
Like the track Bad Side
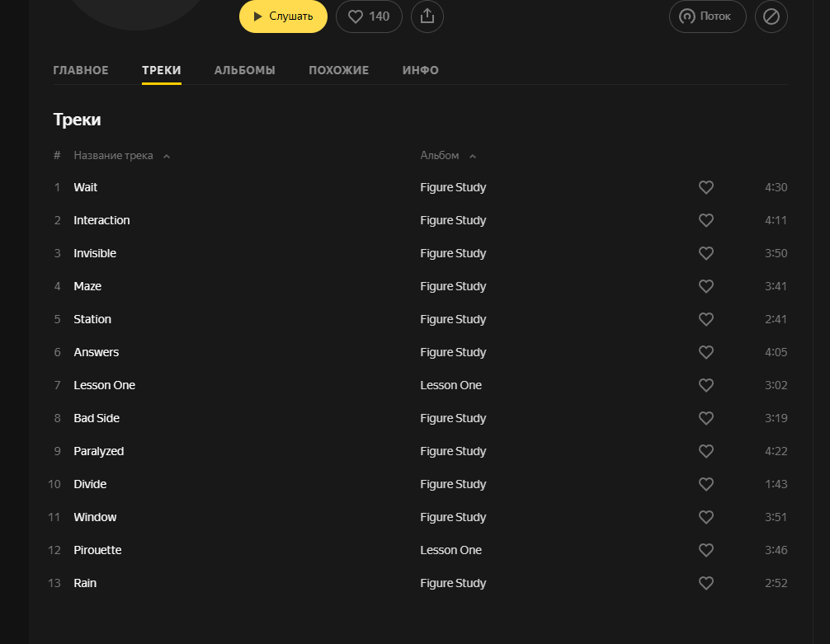tap(706, 418)
